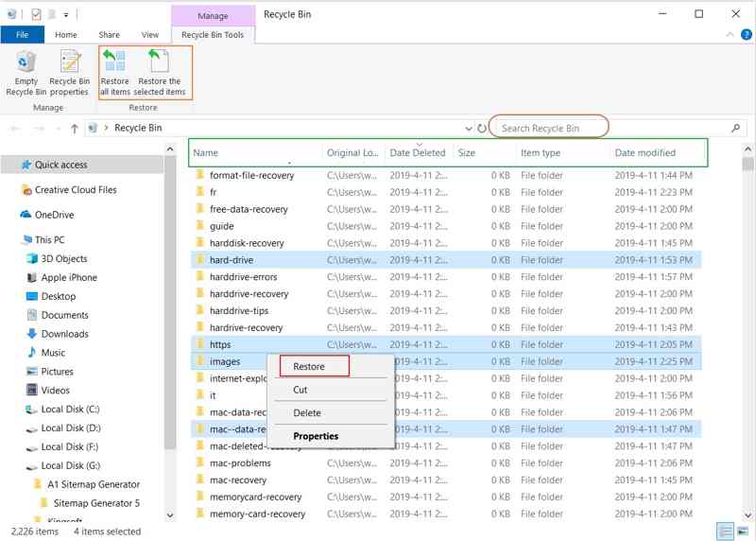The image size is (756, 541).
Task: Open the Help question mark icon
Action: point(746,35)
